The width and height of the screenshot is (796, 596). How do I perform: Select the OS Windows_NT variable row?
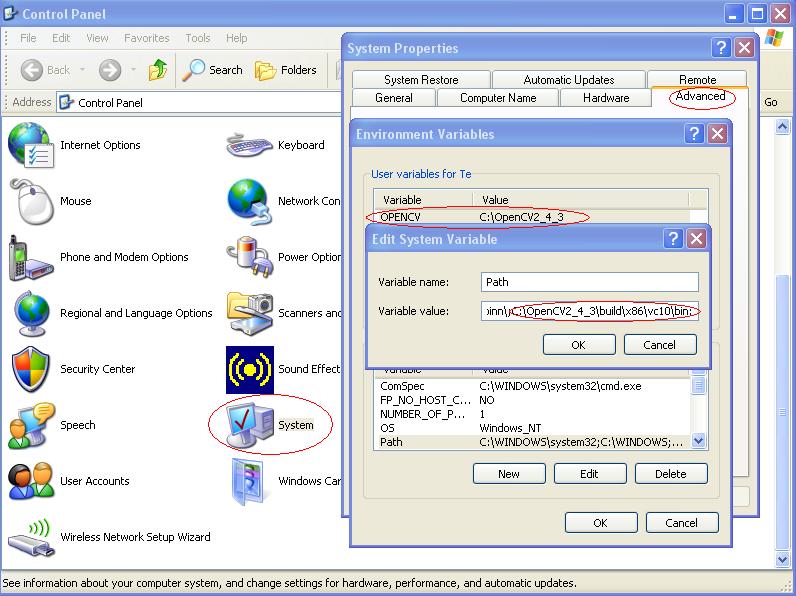(x=532, y=428)
